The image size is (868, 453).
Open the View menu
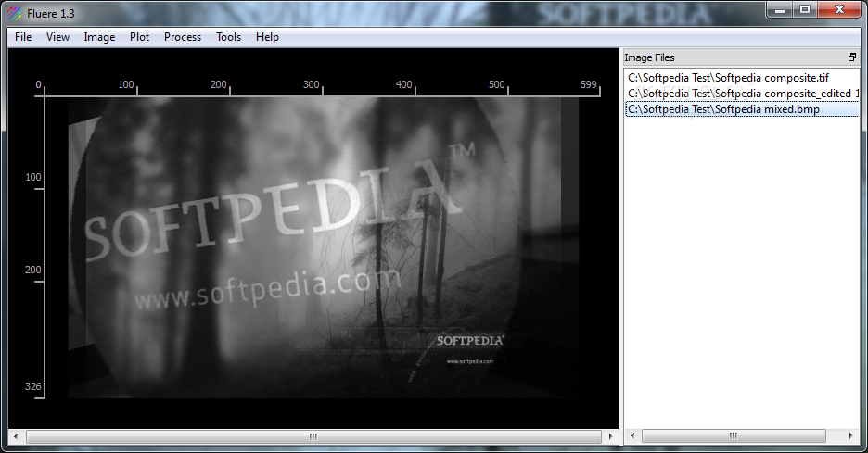tap(57, 37)
